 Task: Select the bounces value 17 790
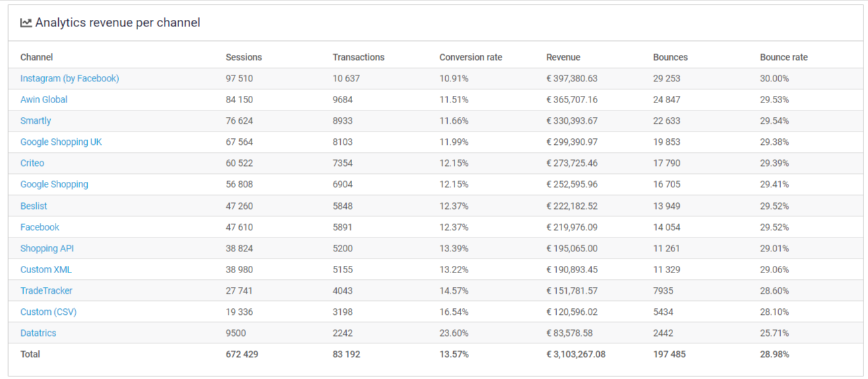tap(667, 163)
